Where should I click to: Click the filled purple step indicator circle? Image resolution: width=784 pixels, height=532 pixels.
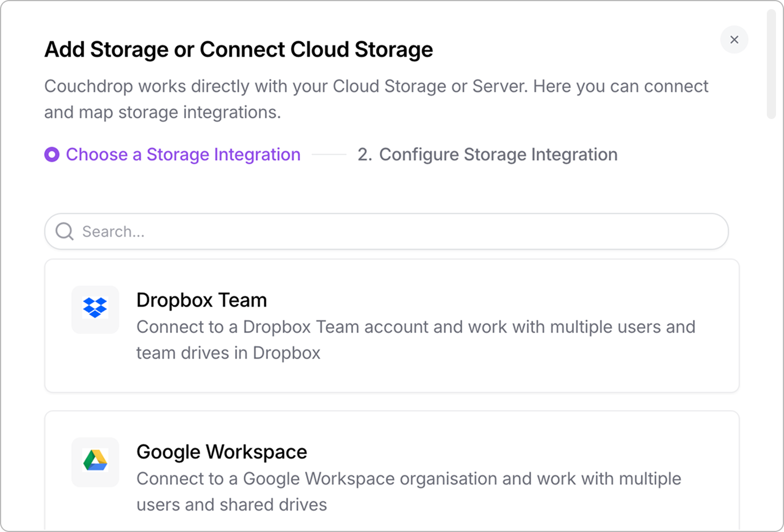[52, 154]
